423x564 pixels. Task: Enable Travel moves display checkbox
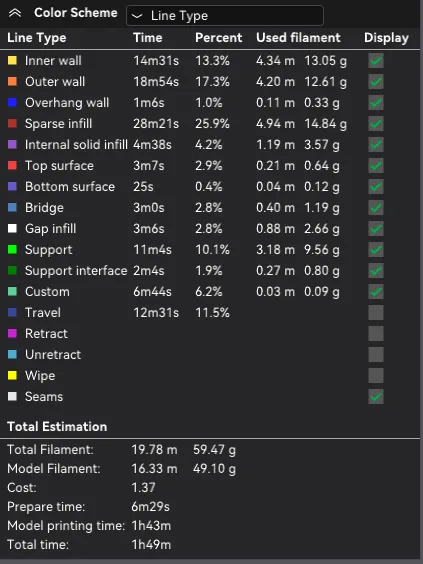pos(376,313)
